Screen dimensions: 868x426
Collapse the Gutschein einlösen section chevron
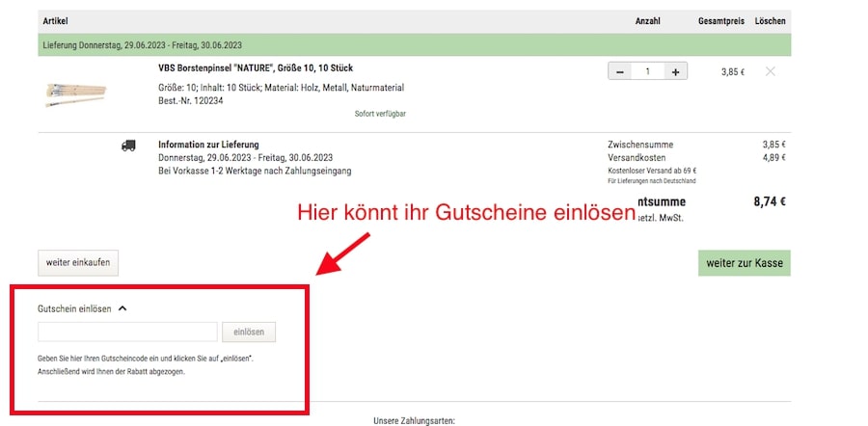(122, 309)
